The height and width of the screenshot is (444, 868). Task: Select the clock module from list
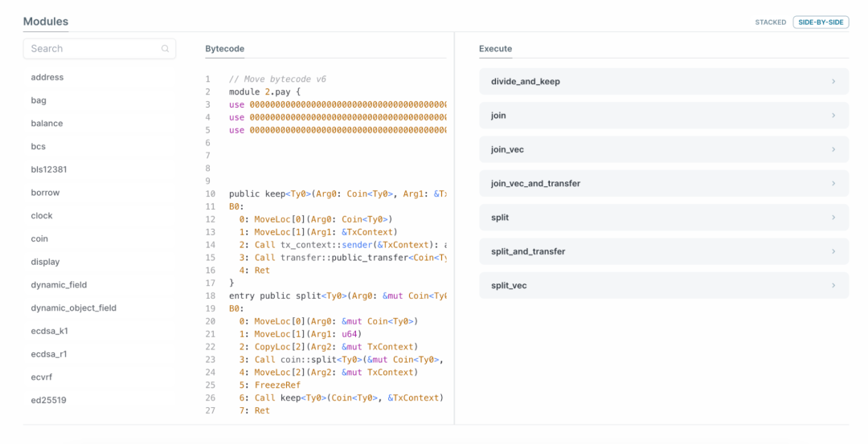(42, 216)
